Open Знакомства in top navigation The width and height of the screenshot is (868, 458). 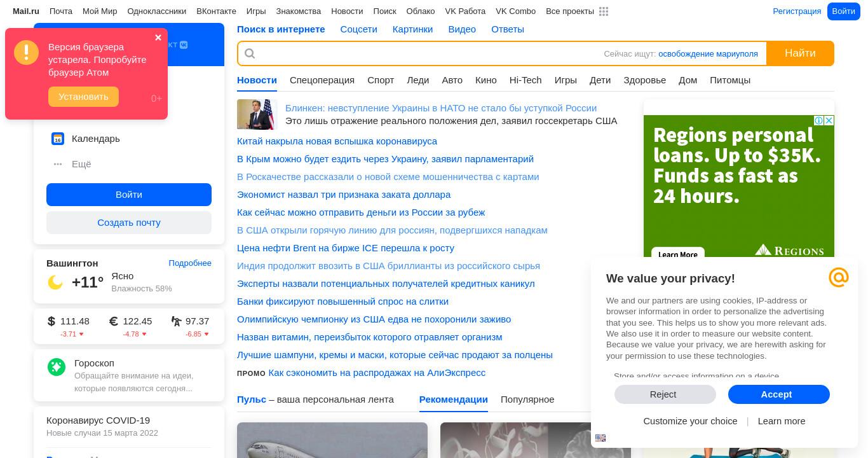point(299,11)
